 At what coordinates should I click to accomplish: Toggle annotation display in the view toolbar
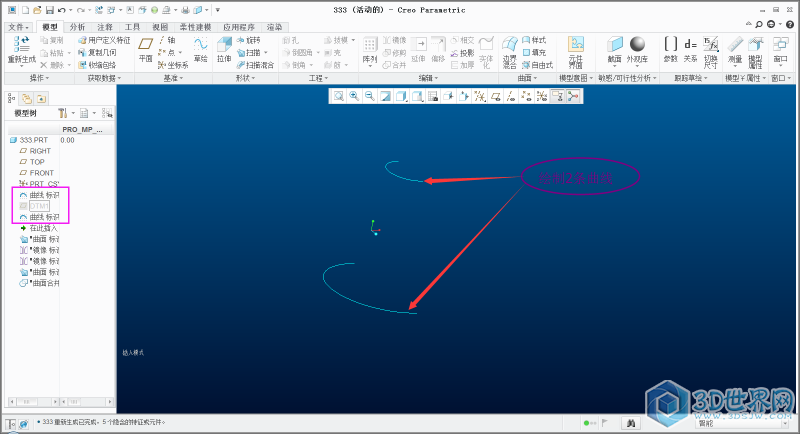pyautogui.click(x=558, y=96)
